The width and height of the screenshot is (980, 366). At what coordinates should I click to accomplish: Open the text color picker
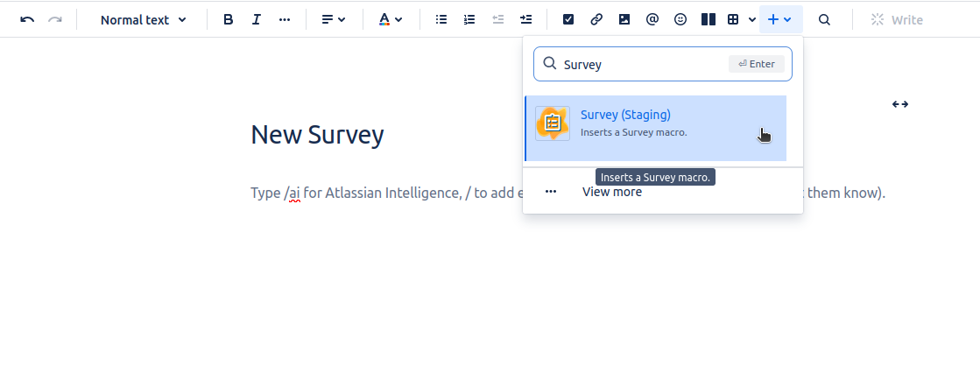point(391,19)
